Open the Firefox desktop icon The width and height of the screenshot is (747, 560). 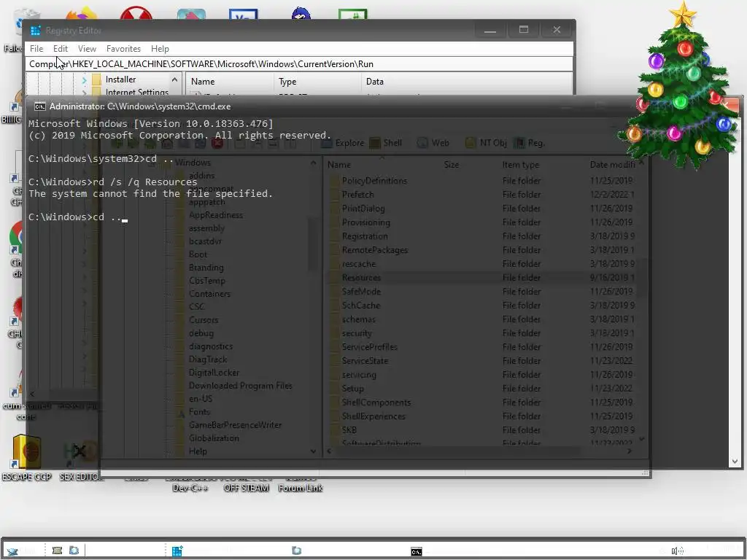[x=82, y=15]
